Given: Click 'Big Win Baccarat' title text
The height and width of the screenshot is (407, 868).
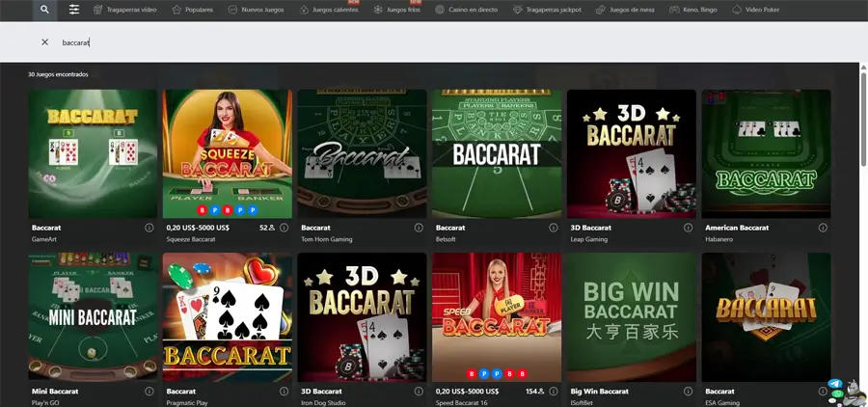Looking at the screenshot, I should click(x=599, y=391).
